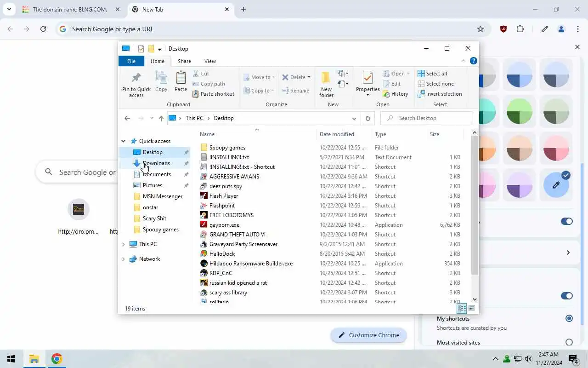This screenshot has height=368, width=588.
Task: Click the Explorer Help question icon
Action: pos(474,61)
